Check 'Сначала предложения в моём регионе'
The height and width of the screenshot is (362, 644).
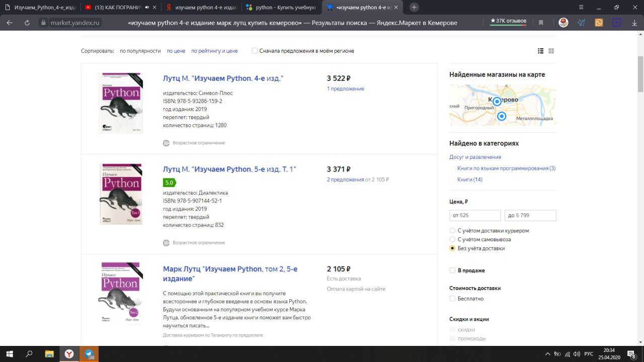point(255,51)
